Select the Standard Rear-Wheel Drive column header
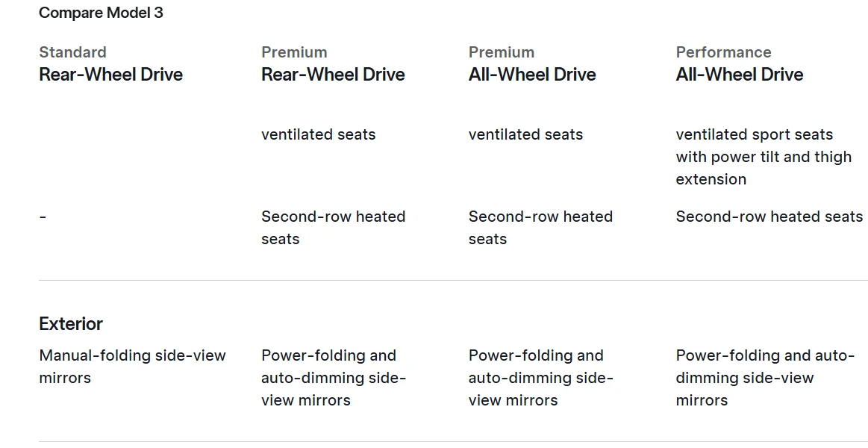The width and height of the screenshot is (868, 448). (110, 64)
